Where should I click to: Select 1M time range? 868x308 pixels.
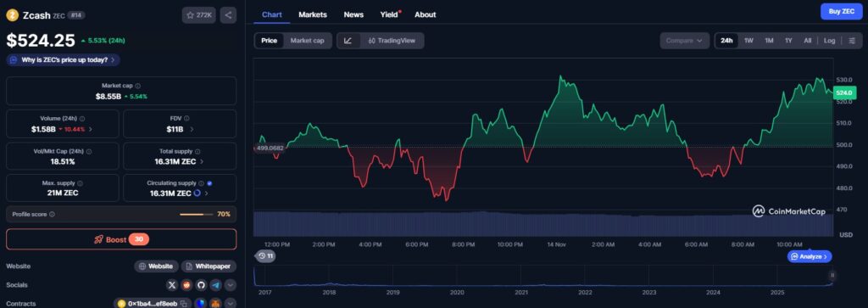[769, 41]
